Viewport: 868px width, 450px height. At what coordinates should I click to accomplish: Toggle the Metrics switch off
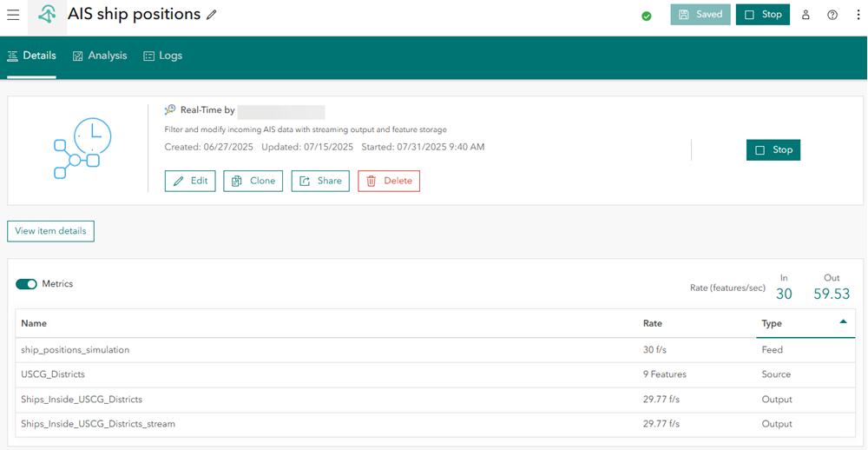[x=26, y=284]
